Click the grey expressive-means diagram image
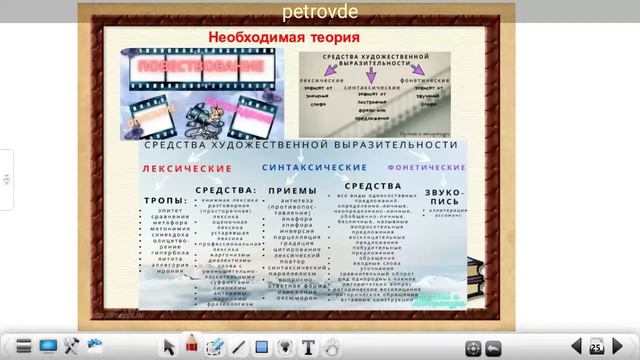 [375, 95]
